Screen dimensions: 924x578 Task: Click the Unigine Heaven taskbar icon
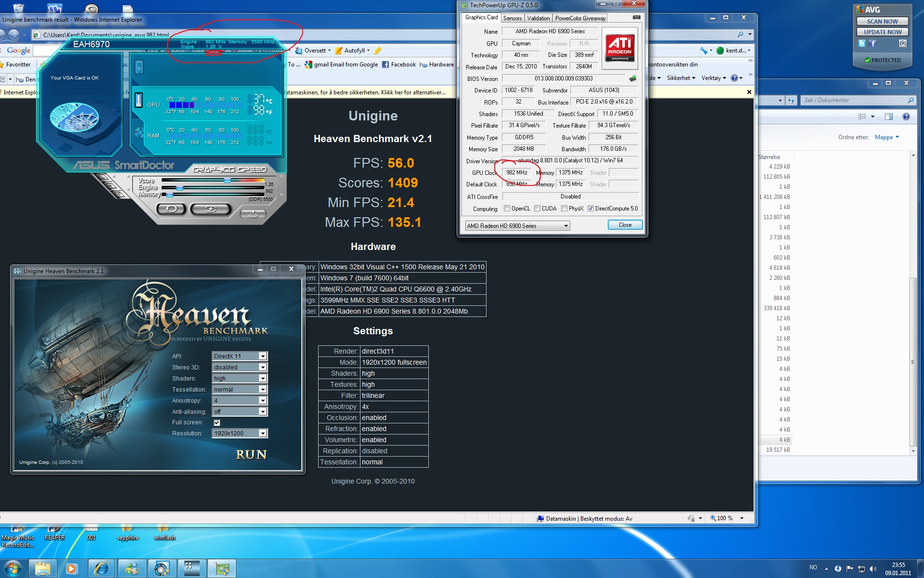tap(192, 569)
